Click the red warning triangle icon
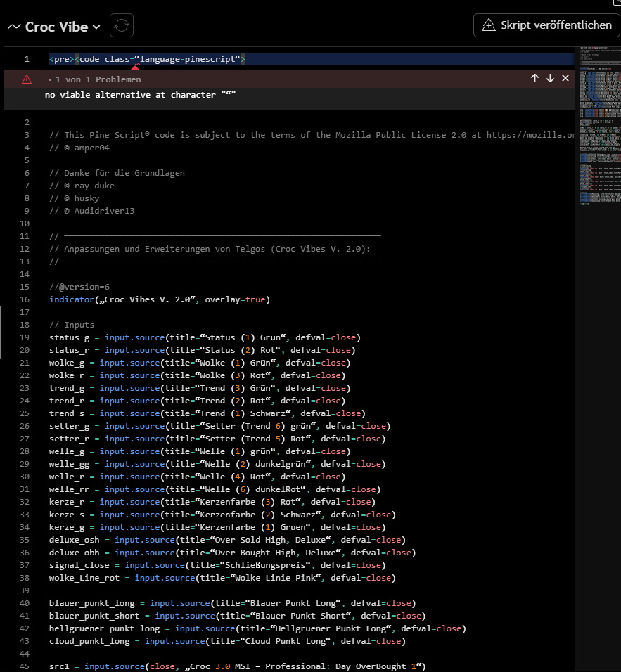 coord(27,79)
